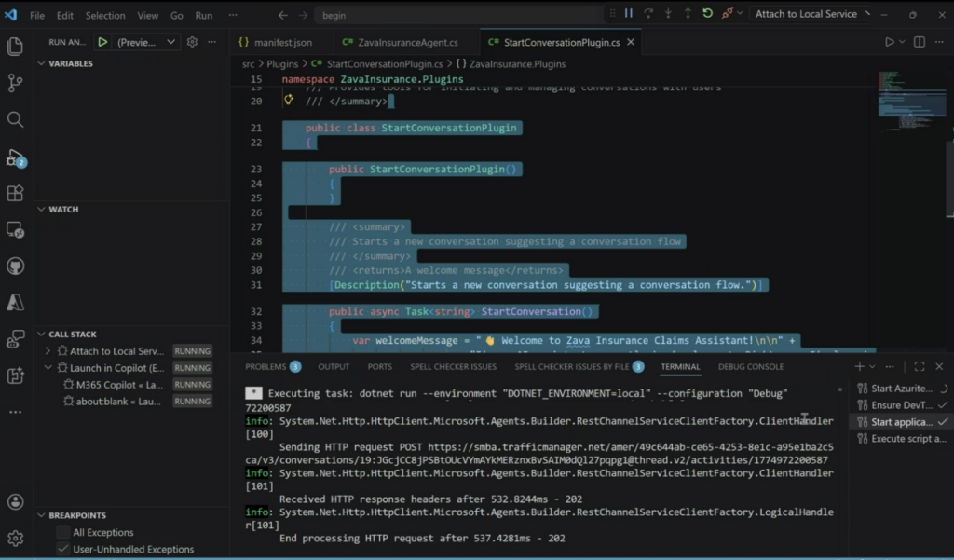Viewport: 954px width, 560px height.
Task: Enable the All Exceptions breakpoint checkbox
Action: point(62,532)
